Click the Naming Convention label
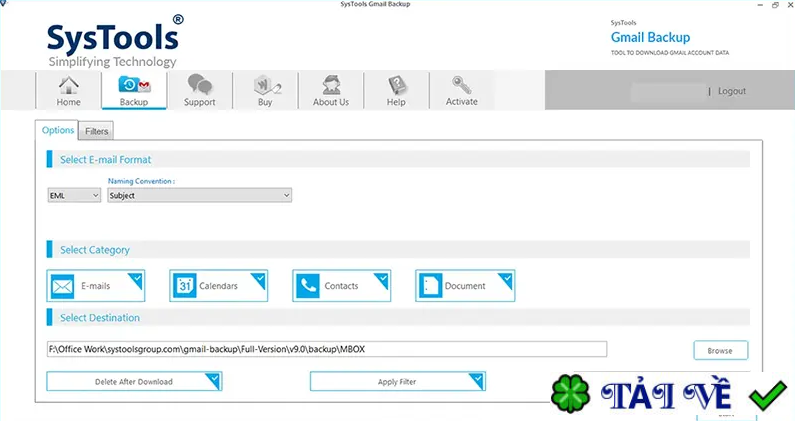Screen dimensions: 795x421 141,181
